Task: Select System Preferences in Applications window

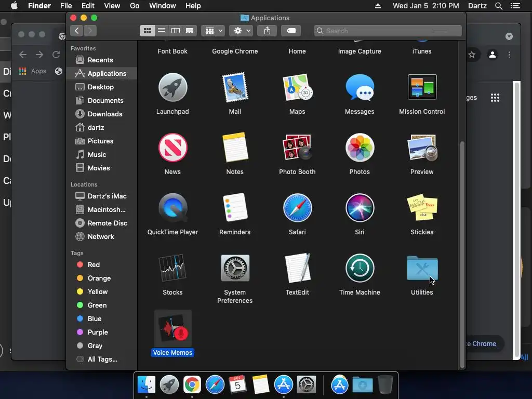Action: (235, 268)
